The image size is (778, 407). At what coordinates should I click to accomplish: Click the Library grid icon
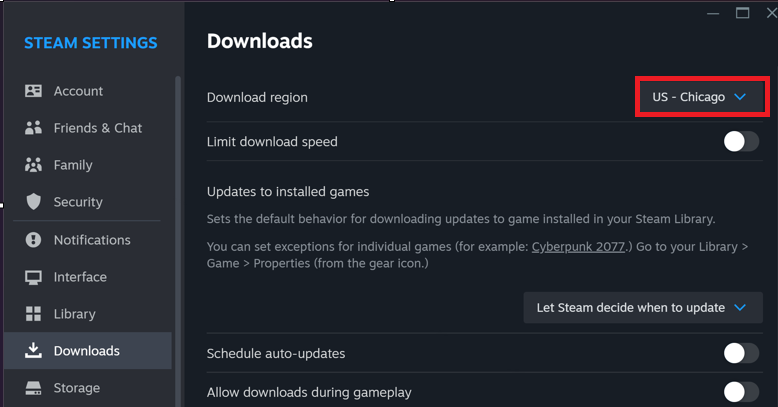click(x=34, y=314)
